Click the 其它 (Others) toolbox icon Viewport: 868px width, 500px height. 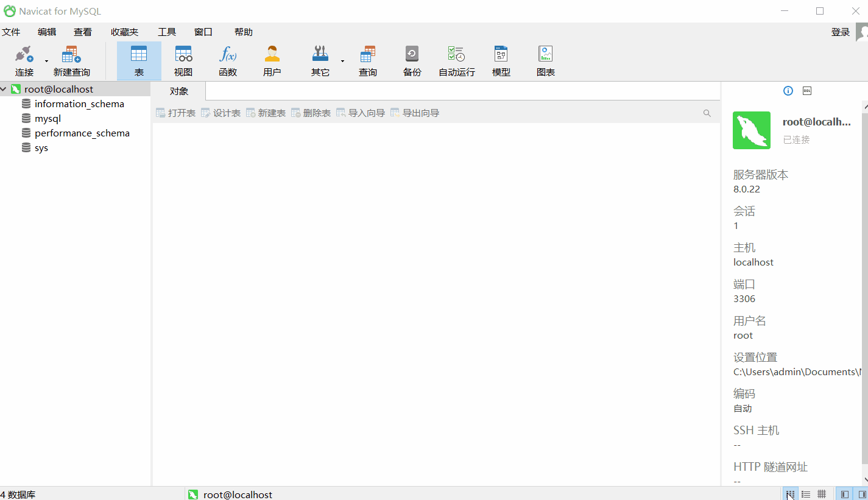point(320,54)
